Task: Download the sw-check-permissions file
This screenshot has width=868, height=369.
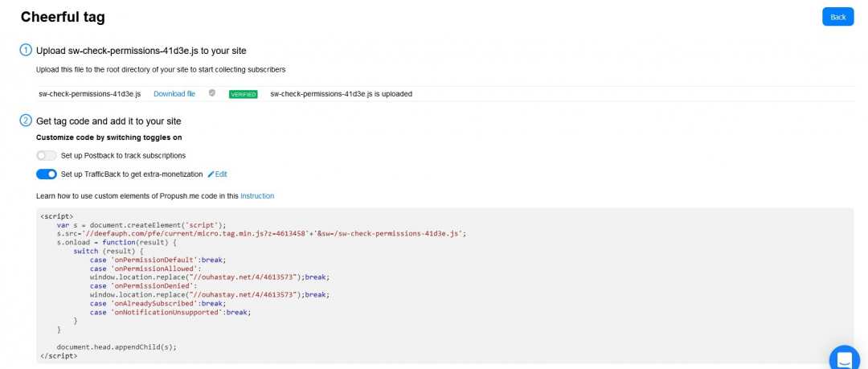Action: pos(174,94)
